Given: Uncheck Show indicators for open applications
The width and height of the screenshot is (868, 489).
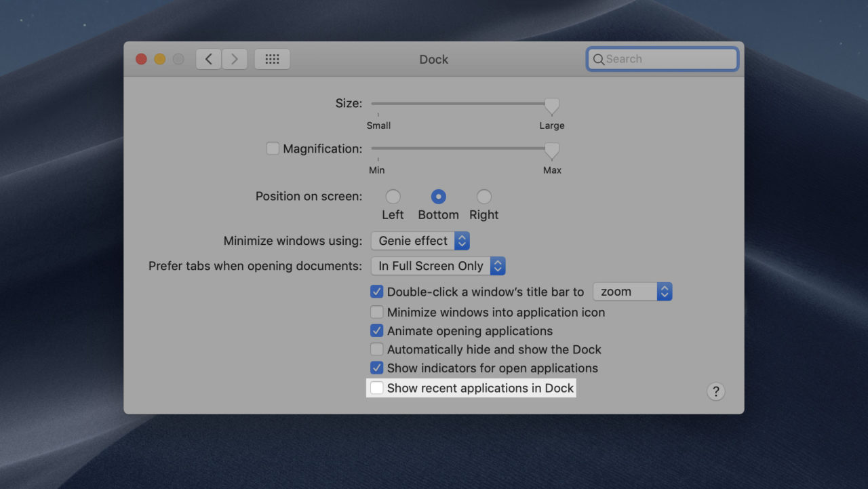Looking at the screenshot, I should (x=376, y=368).
